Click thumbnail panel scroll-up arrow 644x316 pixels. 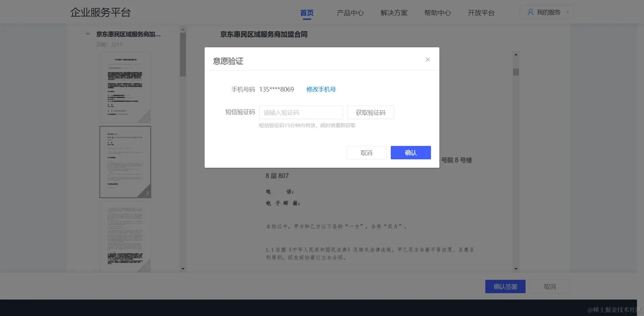(x=183, y=30)
